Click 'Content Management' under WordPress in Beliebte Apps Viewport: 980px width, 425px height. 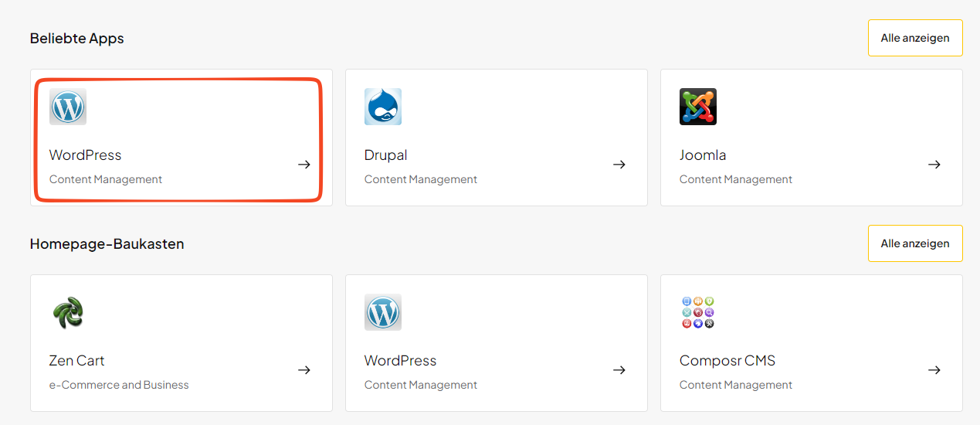106,179
